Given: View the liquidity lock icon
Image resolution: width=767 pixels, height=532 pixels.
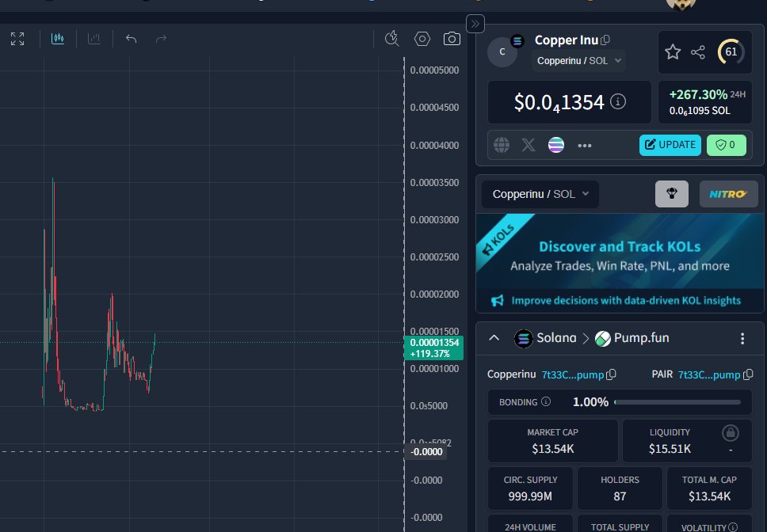Looking at the screenshot, I should (x=731, y=433).
